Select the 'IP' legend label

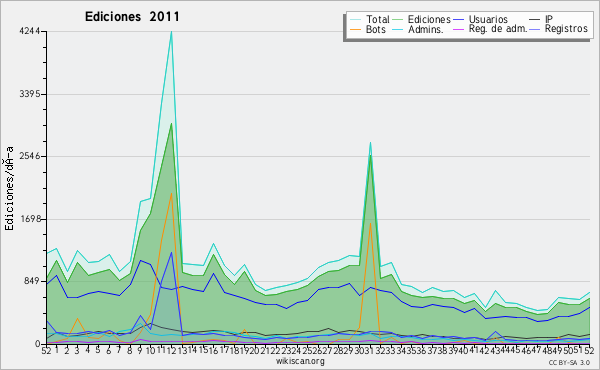(x=549, y=19)
